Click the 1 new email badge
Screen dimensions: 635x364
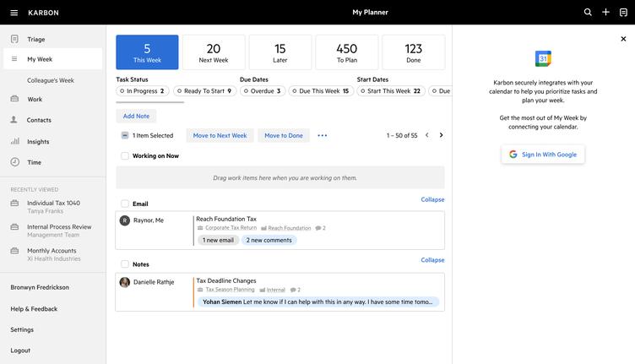click(218, 240)
